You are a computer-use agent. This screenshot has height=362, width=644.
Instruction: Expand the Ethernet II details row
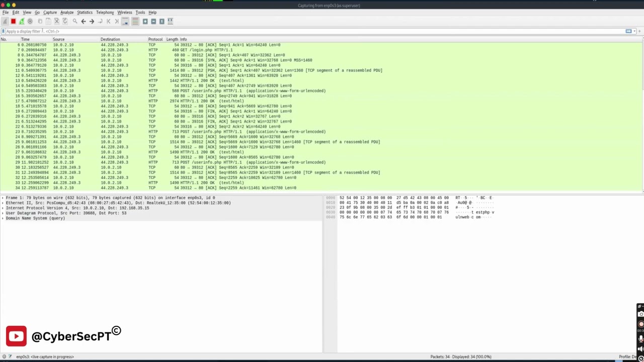3,203
